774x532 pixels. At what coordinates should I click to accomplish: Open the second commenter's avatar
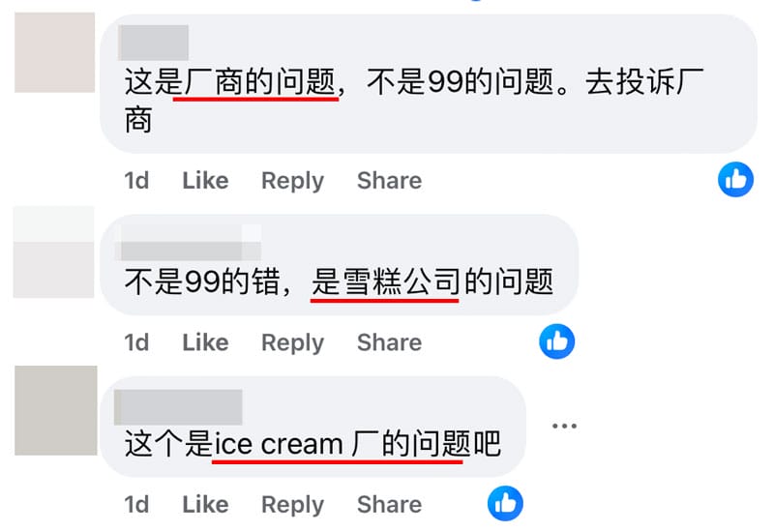pyautogui.click(x=53, y=252)
